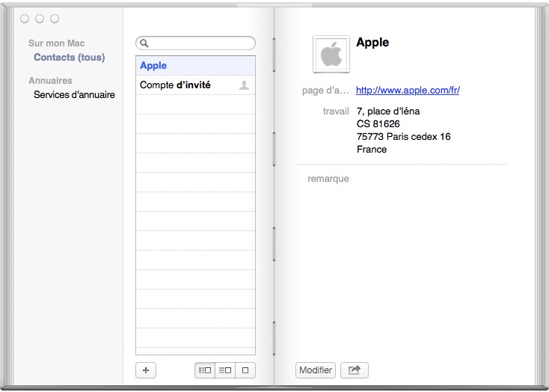This screenshot has height=392, width=549.
Task: Focus the contact search field
Action: click(195, 43)
